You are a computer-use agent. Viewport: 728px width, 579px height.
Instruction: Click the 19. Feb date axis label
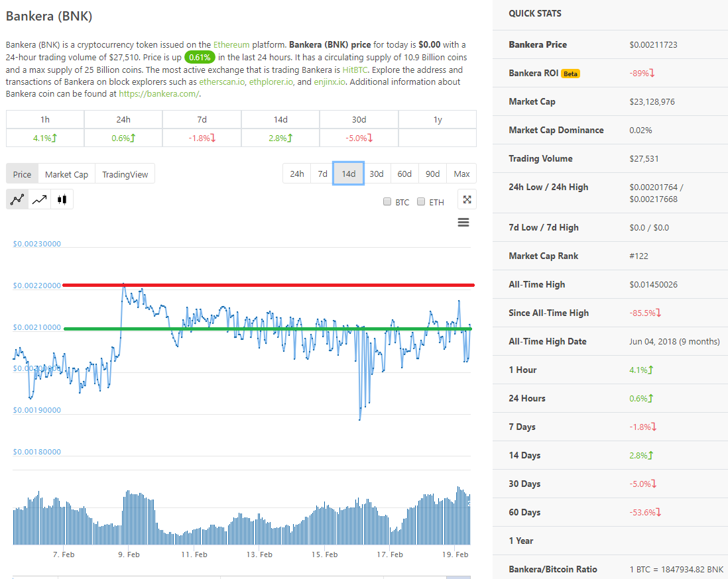tap(455, 554)
